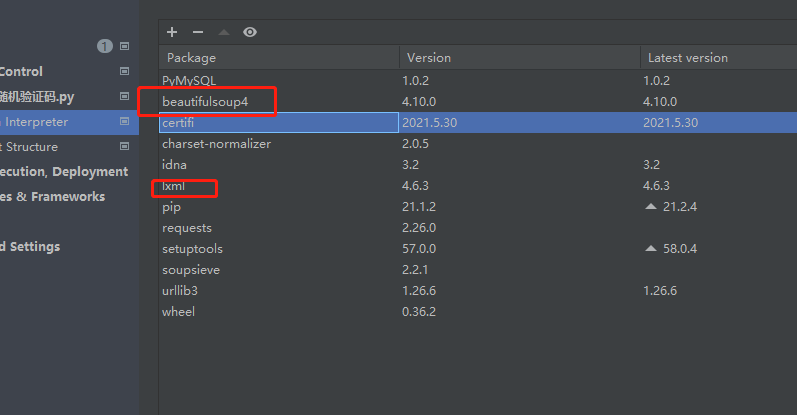797x415 pixels.
Task: Click the minus icon to uninstall package
Action: pos(198,32)
